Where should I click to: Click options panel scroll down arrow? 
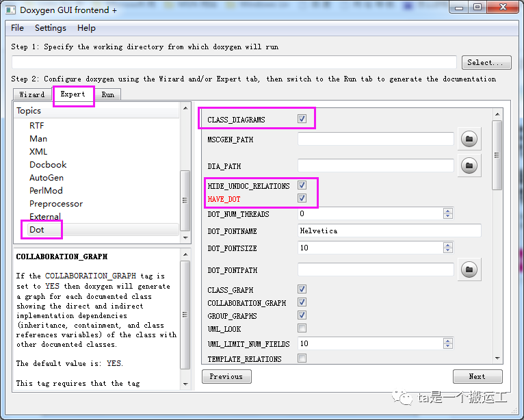[497, 358]
